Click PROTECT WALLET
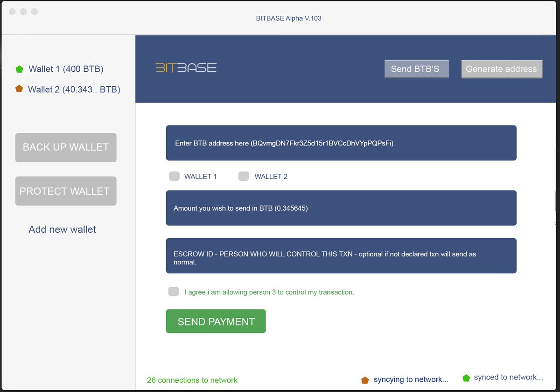 pyautogui.click(x=65, y=191)
